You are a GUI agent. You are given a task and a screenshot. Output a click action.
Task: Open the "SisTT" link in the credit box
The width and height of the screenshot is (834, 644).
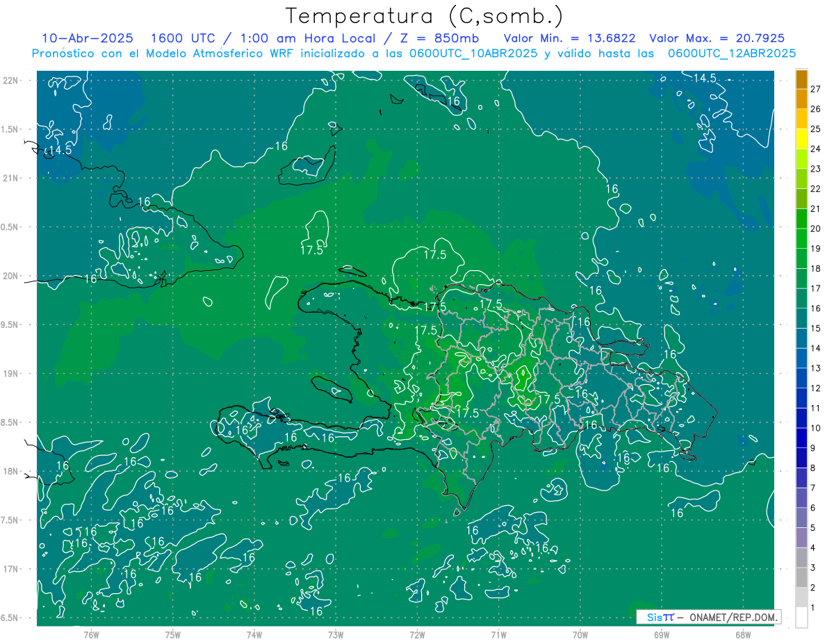[660, 617]
